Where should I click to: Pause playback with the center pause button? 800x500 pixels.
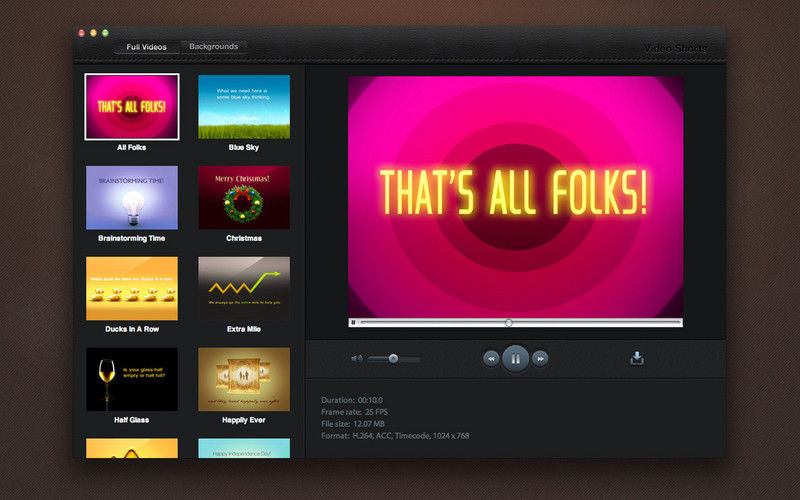(x=515, y=359)
